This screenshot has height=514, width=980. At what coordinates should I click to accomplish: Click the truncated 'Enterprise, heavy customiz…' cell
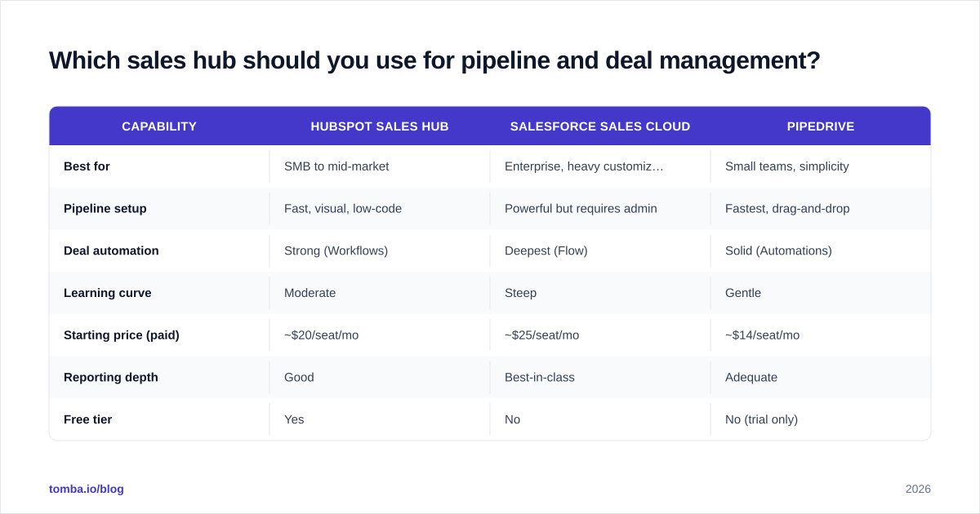[584, 166]
